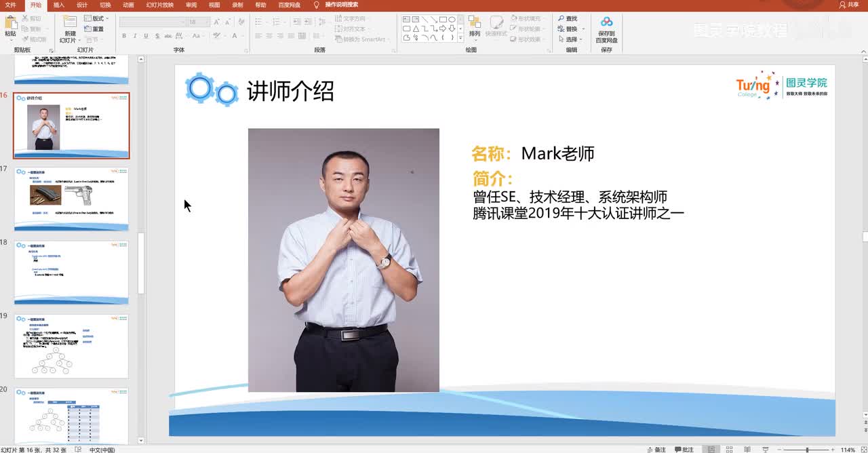Click the Tell Me search (操作说明搜索) box
The image size is (868, 453).
point(341,5)
